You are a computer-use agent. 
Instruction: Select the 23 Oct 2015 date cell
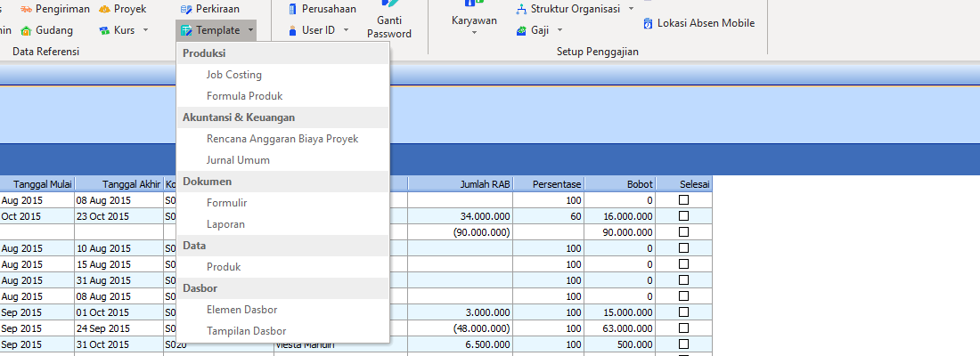pyautogui.click(x=118, y=217)
